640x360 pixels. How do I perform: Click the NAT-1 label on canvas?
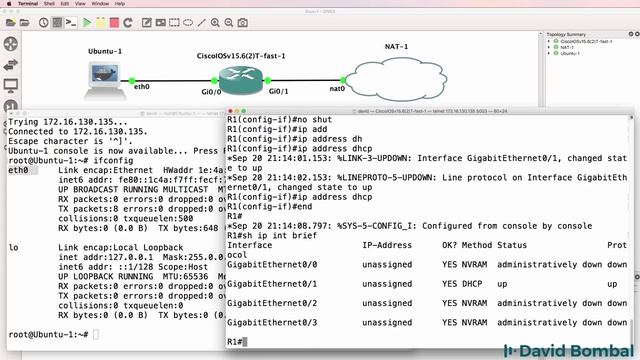396,47
